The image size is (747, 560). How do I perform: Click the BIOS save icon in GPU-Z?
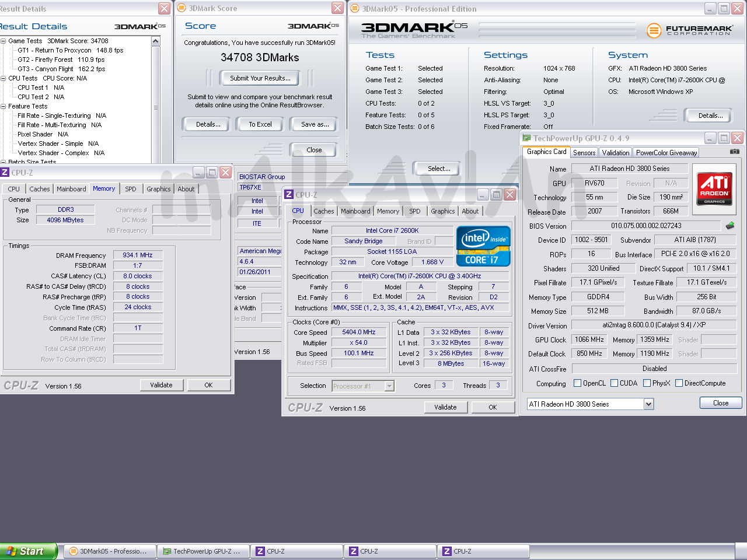tap(730, 225)
